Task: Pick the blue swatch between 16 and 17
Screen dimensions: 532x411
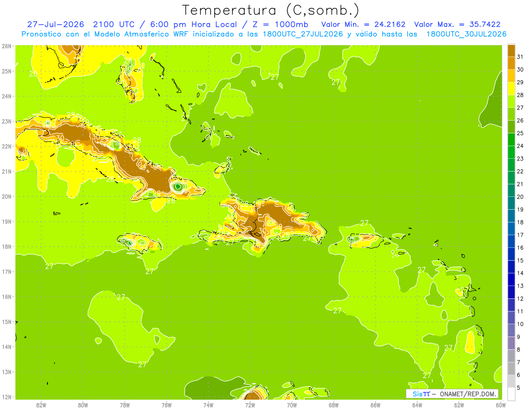Action: point(511,241)
